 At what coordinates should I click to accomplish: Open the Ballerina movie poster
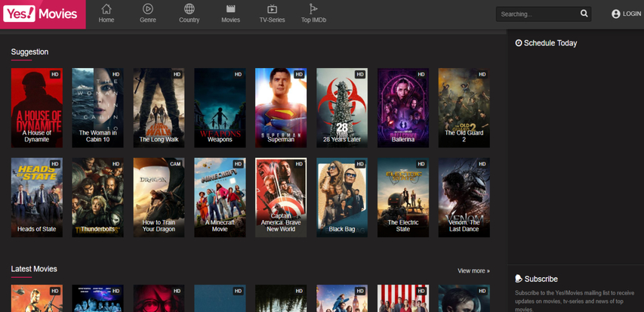[403, 108]
